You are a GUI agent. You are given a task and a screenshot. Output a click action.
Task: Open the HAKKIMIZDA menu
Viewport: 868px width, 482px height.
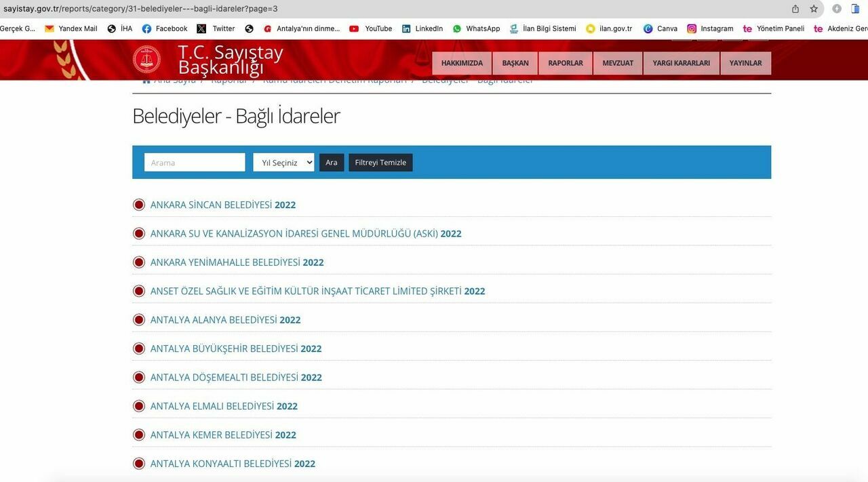pos(462,63)
